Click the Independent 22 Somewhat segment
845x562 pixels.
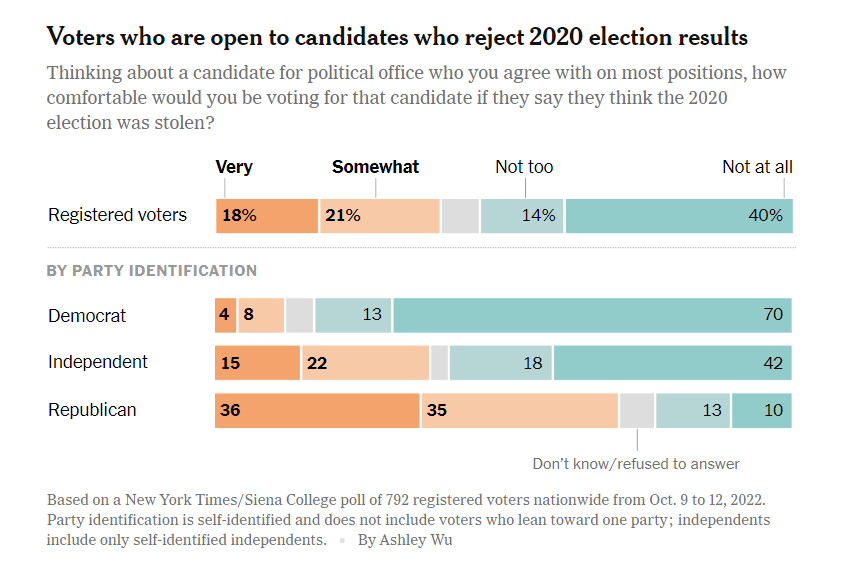[366, 363]
